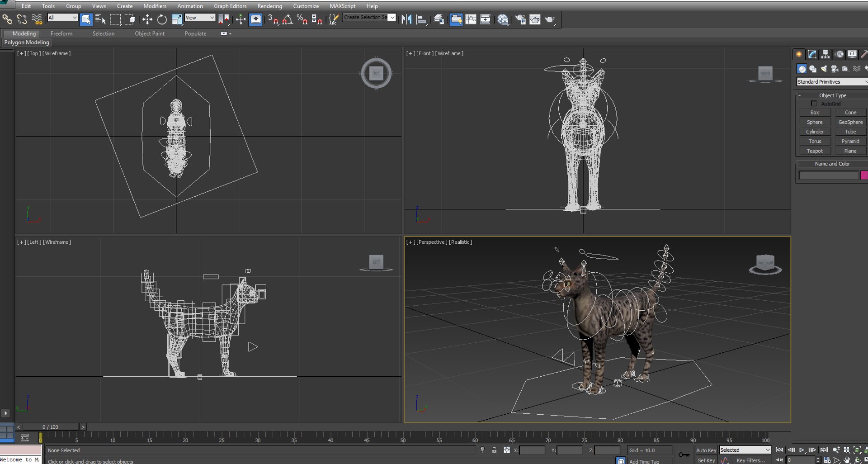This screenshot has width=868, height=464.
Task: Open the Modifiers menu
Action: (155, 6)
